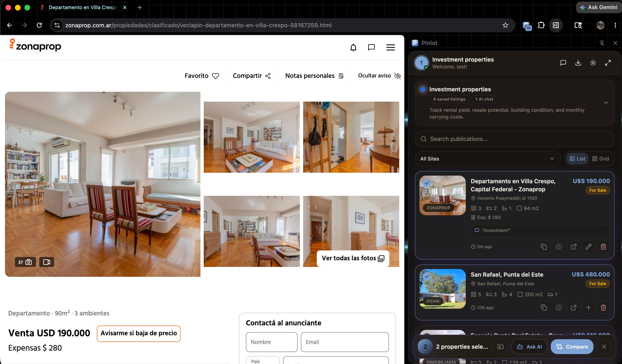Image resolution: width=622 pixels, height=364 pixels.
Task: Open Villa Crespo listing in new tab
Action: [573, 246]
